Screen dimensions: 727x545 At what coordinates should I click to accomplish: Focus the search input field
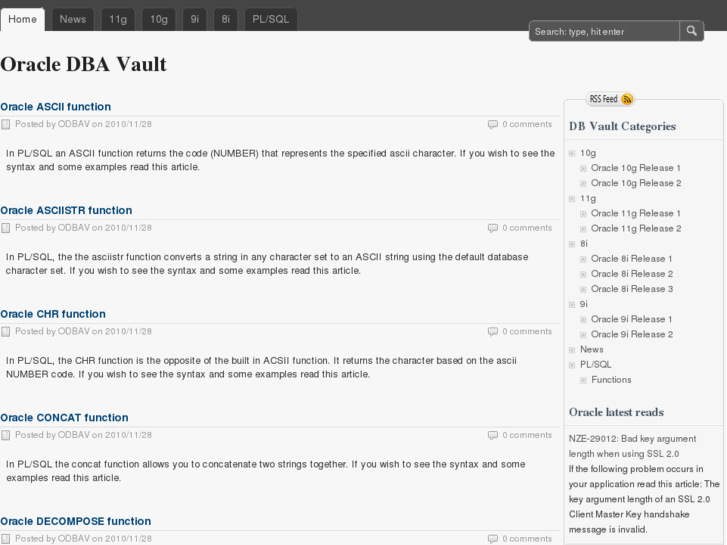[603, 32]
